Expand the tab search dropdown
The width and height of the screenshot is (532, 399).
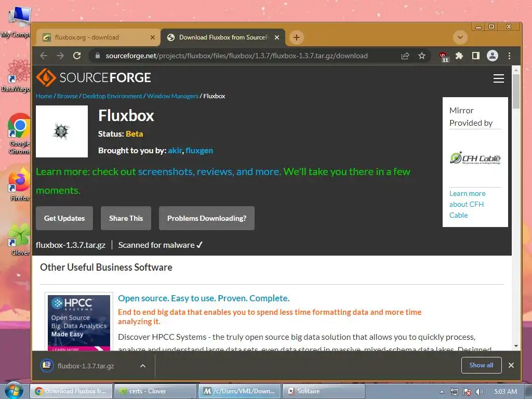coord(460,37)
